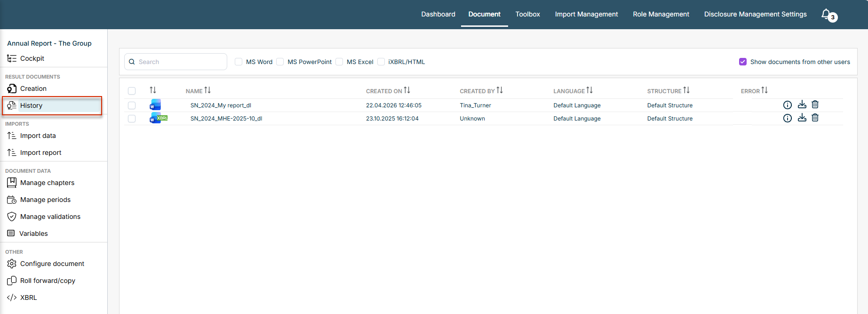The height and width of the screenshot is (314, 868).
Task: Delete SN_2024_MHE-2025-10_dl document
Action: (x=815, y=118)
